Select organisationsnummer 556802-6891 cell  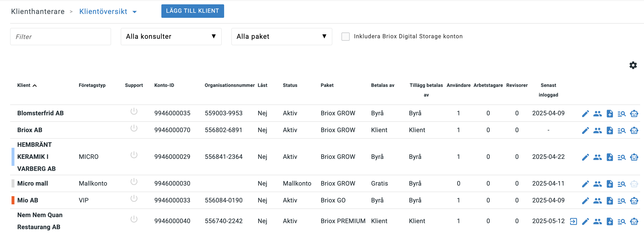223,130
